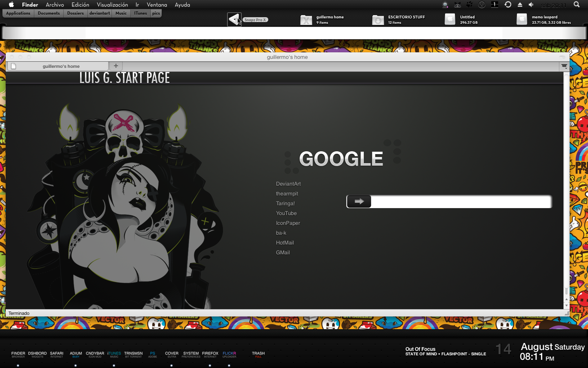Add a new browser tab
Viewport: 588px width, 368px height.
116,66
